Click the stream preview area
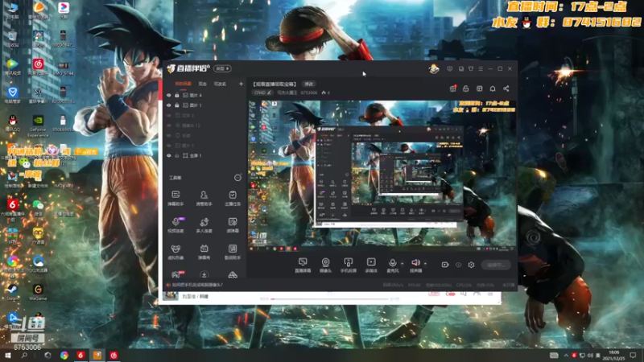Viewport: 644px width, 362px height. [x=382, y=175]
